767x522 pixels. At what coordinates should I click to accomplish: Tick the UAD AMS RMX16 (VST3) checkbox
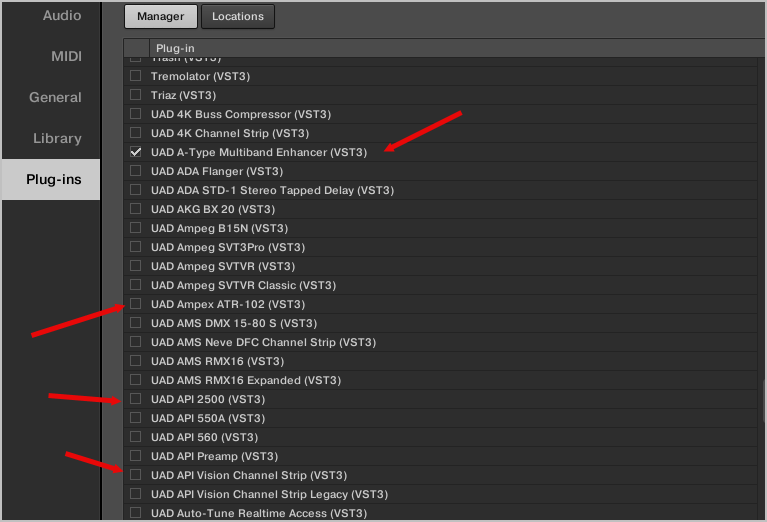tap(135, 361)
